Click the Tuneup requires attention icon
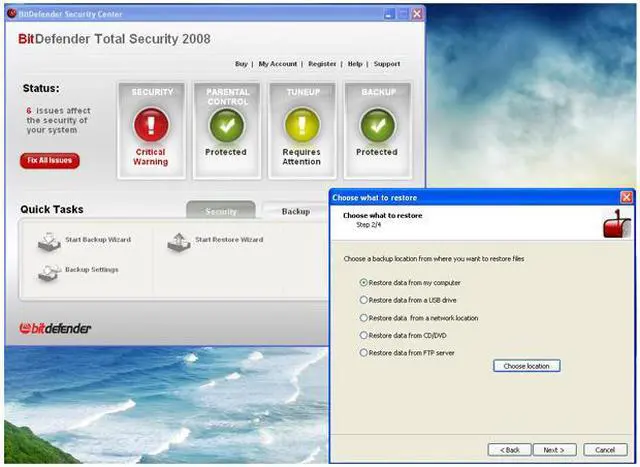The width and height of the screenshot is (640, 467). [x=301, y=125]
